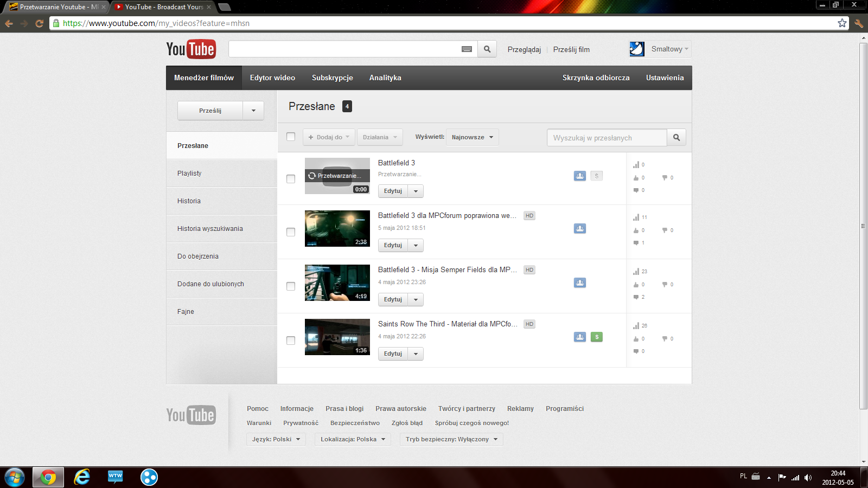Screen dimensions: 868x488
Task: Open Prześlij film link in header
Action: tap(571, 49)
